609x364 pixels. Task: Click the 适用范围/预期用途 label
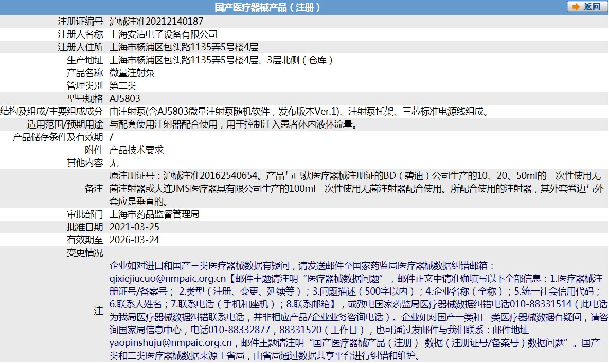pyautogui.click(x=65, y=124)
